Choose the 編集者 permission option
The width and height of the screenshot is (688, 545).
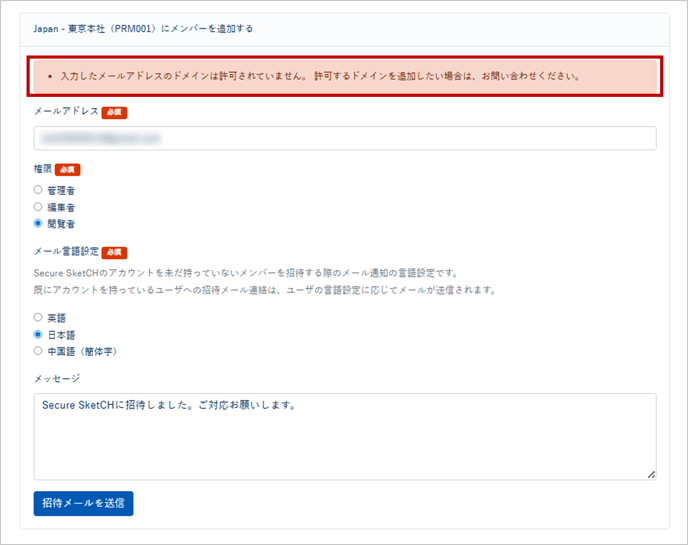click(38, 206)
